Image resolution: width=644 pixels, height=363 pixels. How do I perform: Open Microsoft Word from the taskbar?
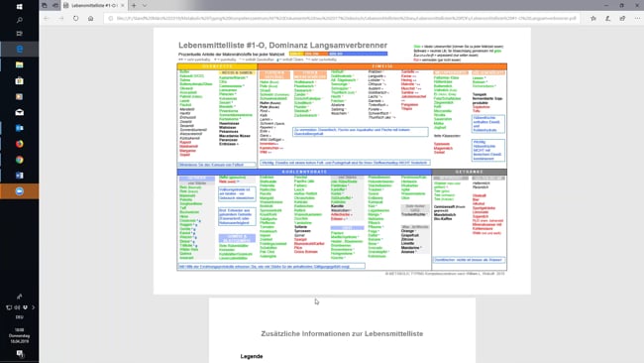[19, 176]
